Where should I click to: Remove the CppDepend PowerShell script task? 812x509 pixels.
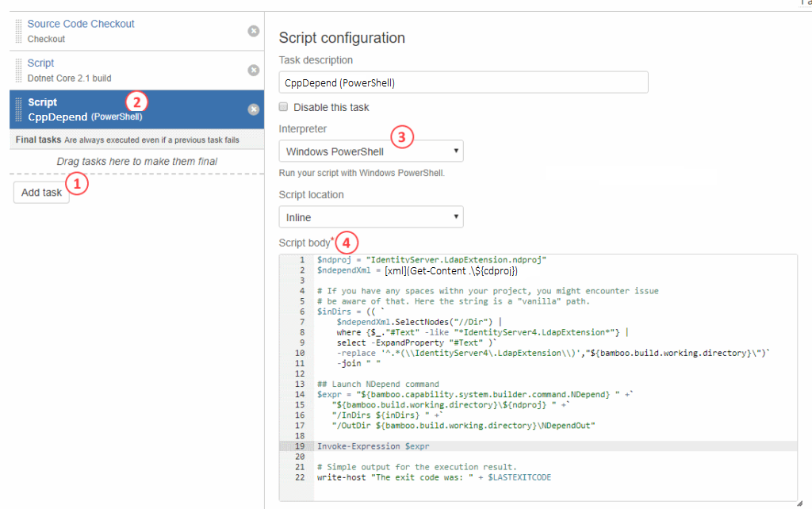(253, 109)
